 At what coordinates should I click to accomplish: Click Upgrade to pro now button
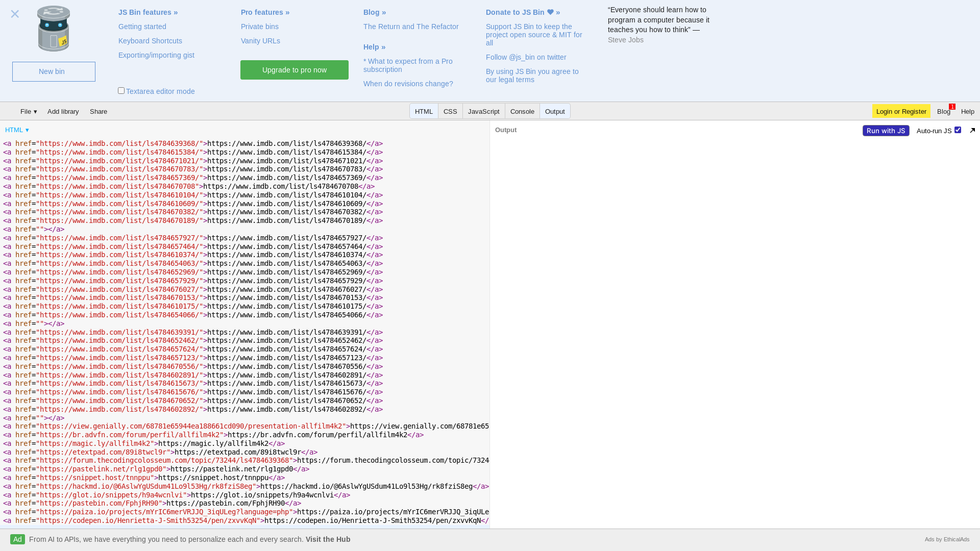pos(295,70)
